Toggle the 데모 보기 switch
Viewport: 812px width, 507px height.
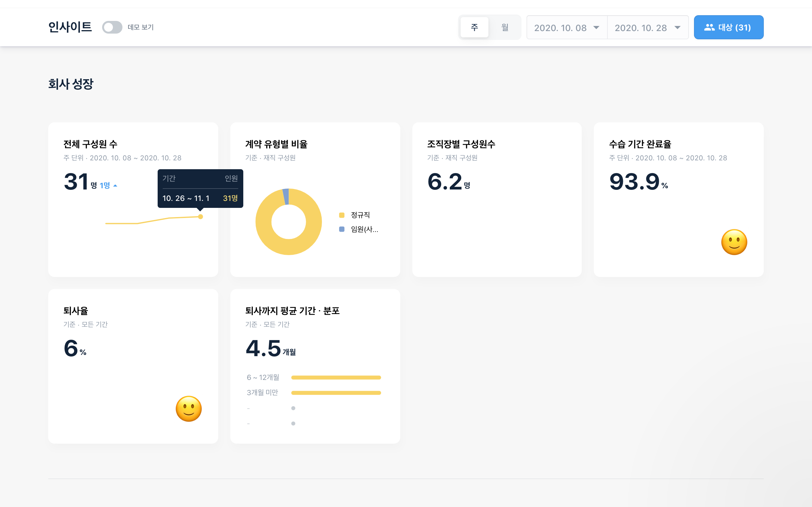pos(112,27)
